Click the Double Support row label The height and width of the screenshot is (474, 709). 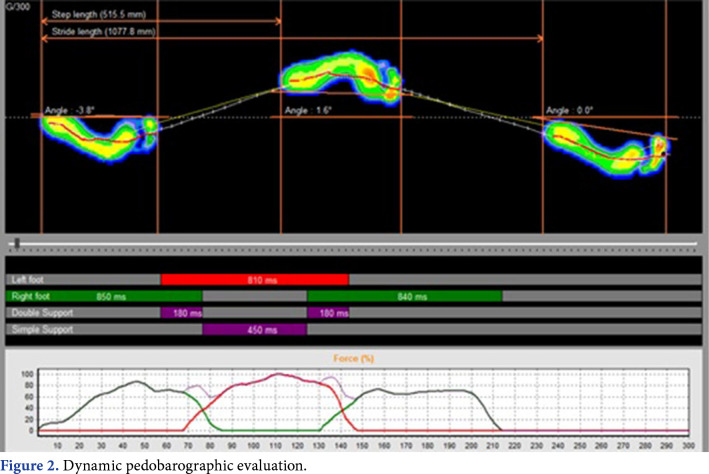42,313
